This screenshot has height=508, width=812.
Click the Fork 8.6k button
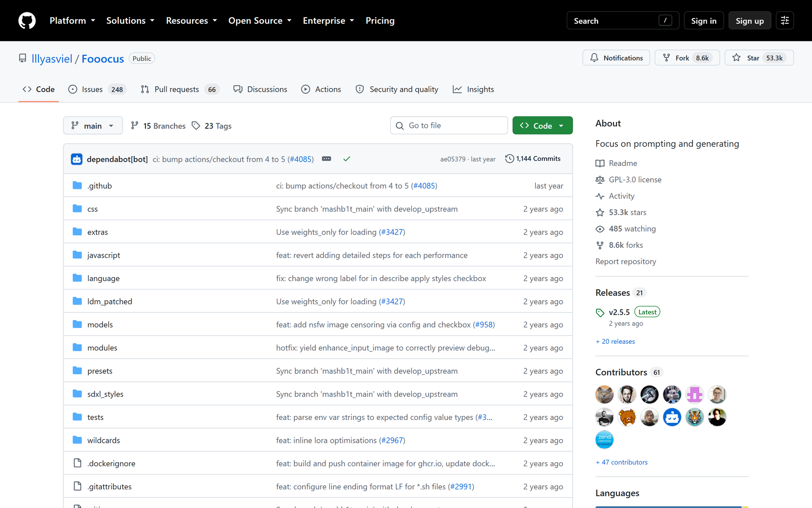coord(687,58)
